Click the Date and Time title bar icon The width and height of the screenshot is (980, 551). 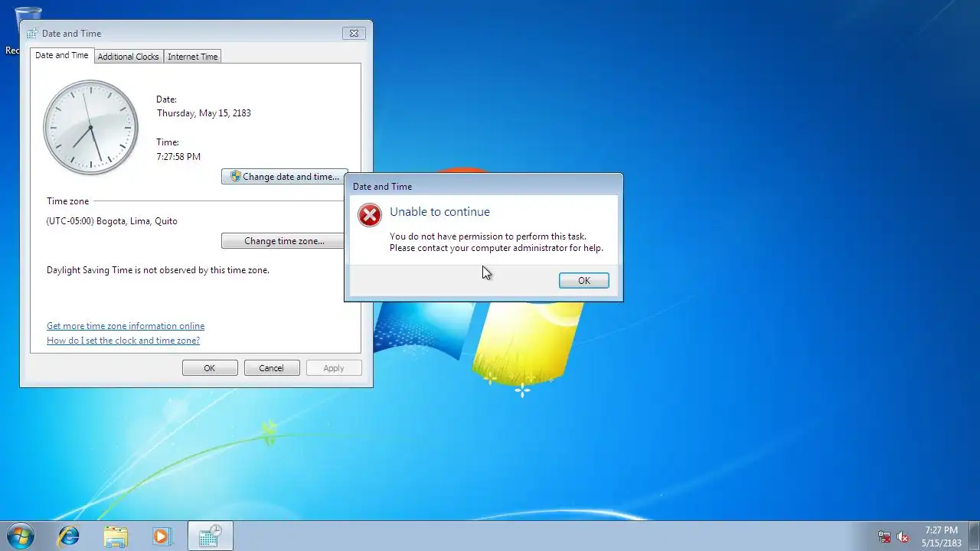[x=32, y=33]
